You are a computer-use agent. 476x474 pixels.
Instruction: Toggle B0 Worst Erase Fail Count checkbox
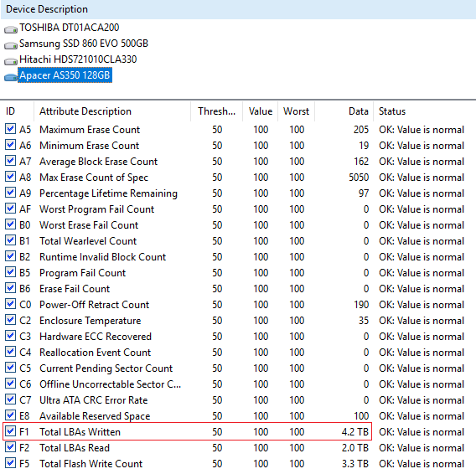(10, 224)
